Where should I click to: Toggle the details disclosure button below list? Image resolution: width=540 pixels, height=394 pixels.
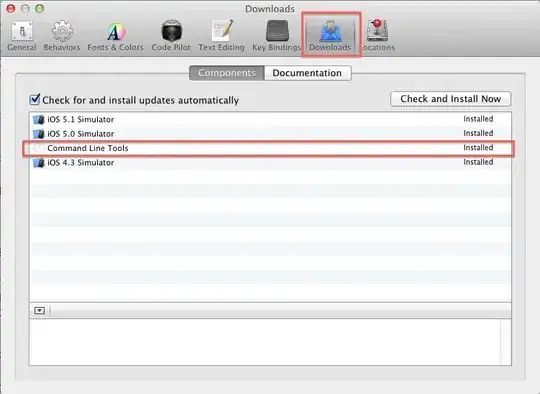click(x=40, y=311)
